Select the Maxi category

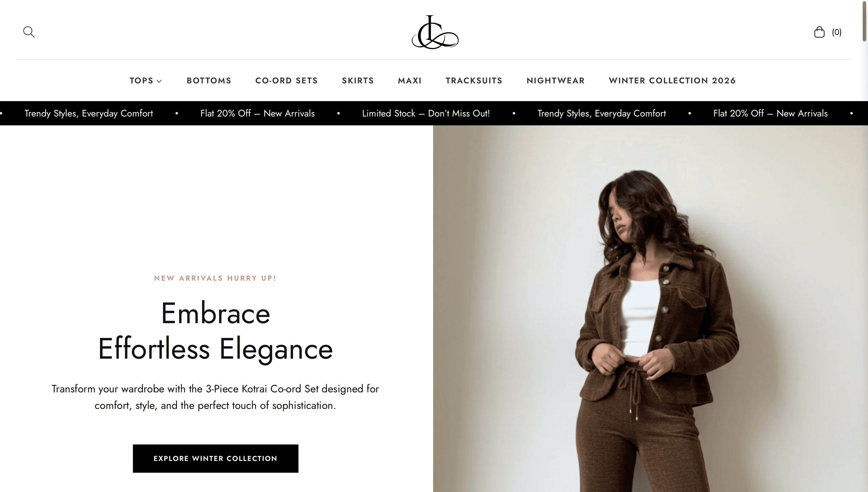[410, 80]
